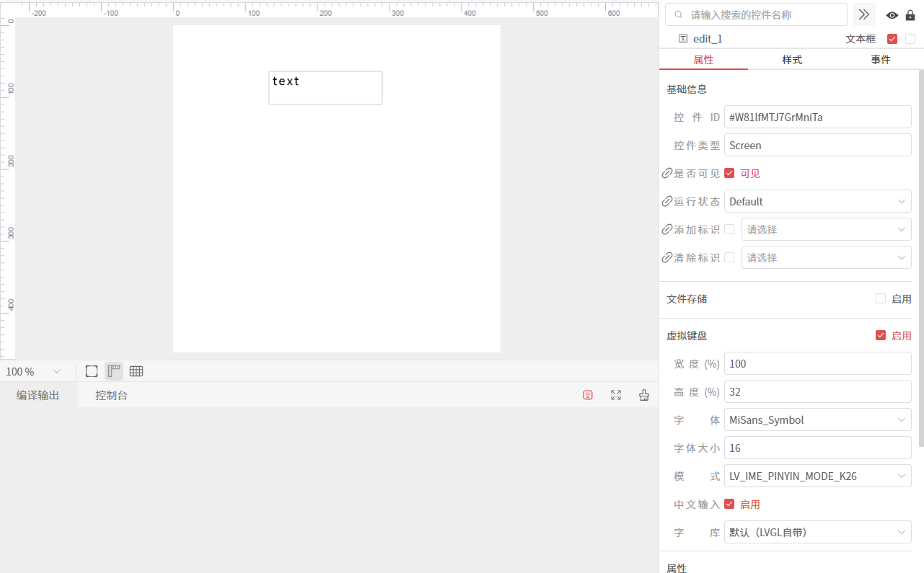Open the 运行状态 Default dropdown

tap(817, 202)
